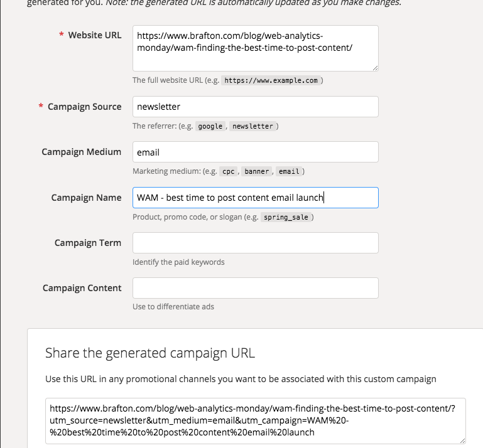Grab the Website URL textarea resize handle
The height and width of the screenshot is (448, 483).
375,67
